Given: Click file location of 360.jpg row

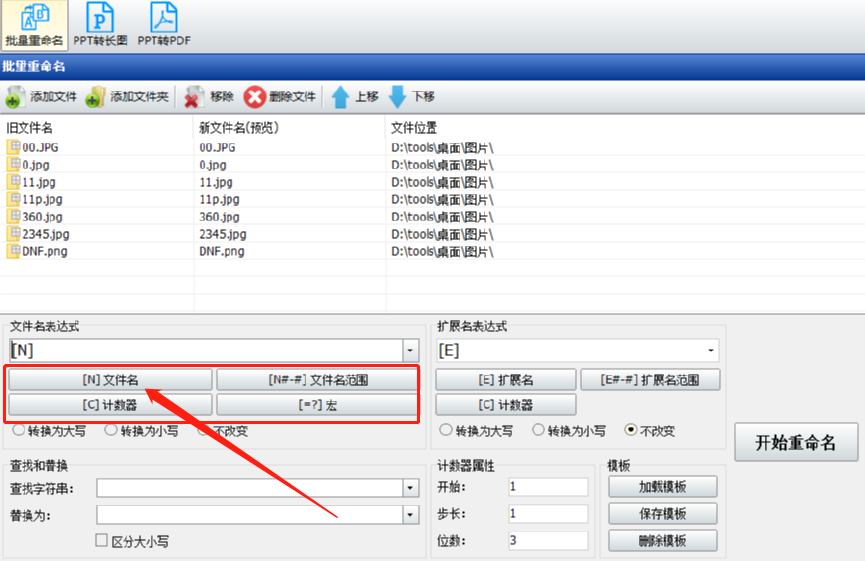Looking at the screenshot, I should click(442, 217).
